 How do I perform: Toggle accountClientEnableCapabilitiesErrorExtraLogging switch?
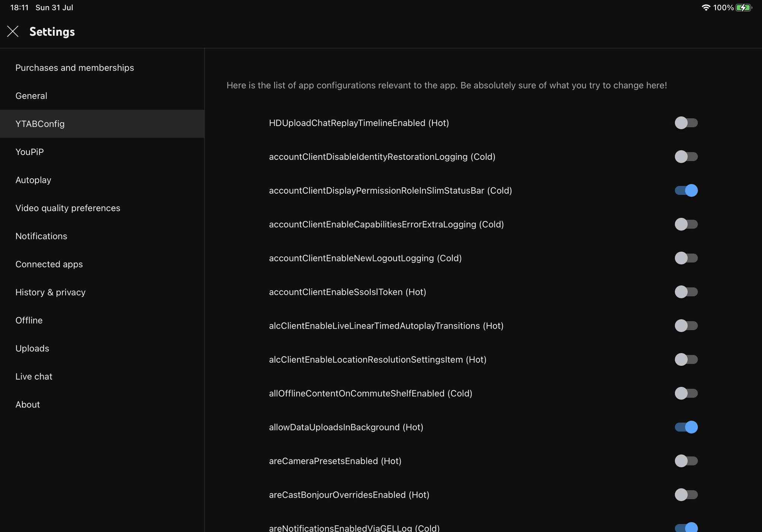686,224
